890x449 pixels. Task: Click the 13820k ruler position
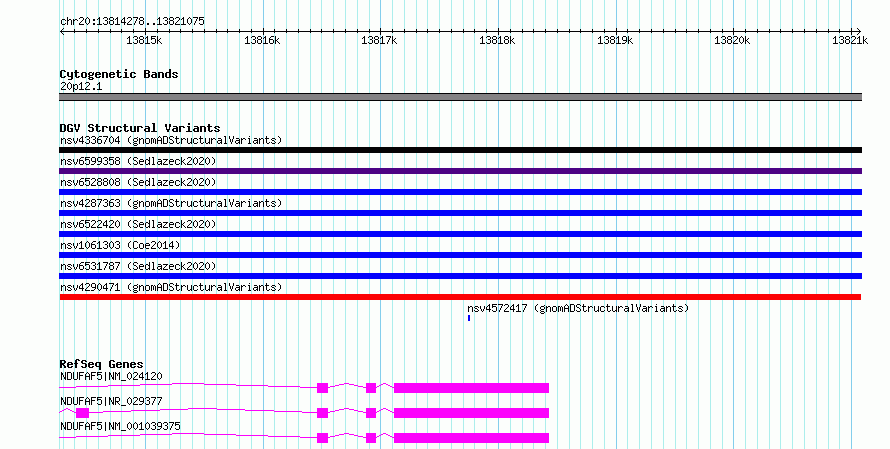[x=732, y=40]
